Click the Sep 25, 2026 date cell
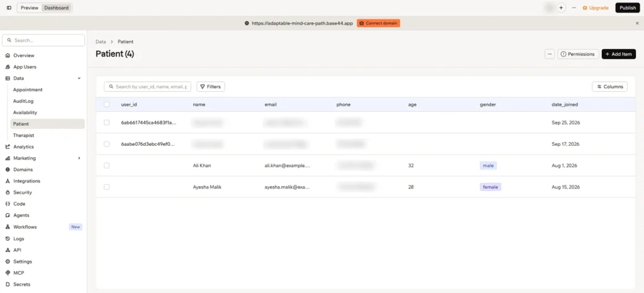The width and height of the screenshot is (644, 293). [x=565, y=123]
